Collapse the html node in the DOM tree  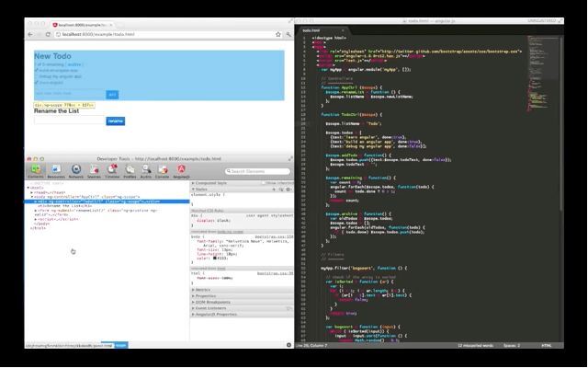(28, 188)
